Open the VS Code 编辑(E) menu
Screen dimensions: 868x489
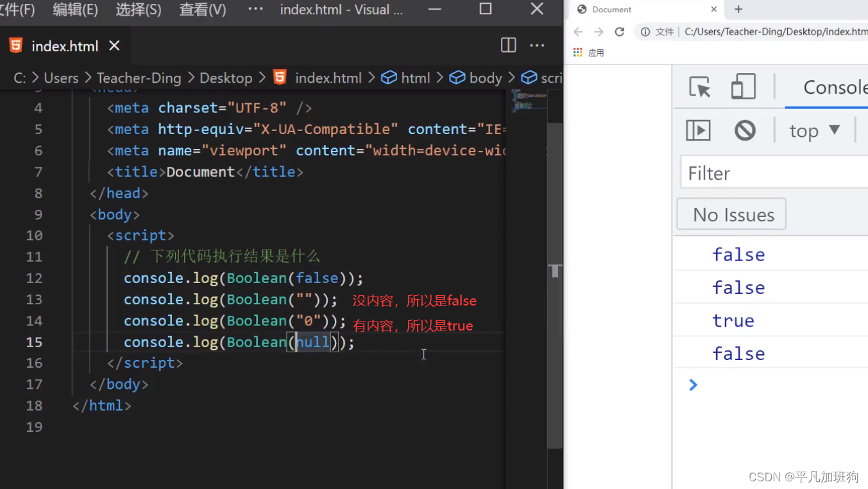point(75,10)
